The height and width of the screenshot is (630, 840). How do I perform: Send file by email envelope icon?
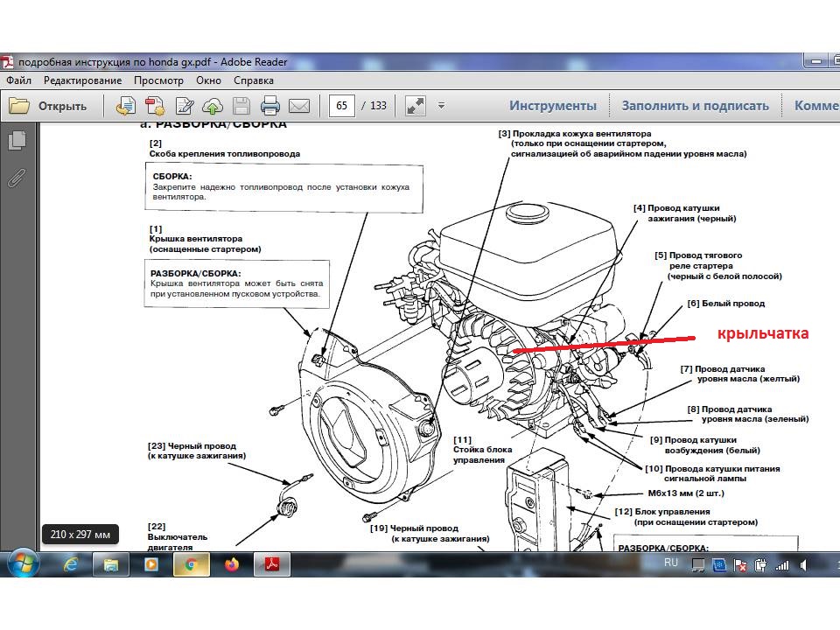point(299,106)
